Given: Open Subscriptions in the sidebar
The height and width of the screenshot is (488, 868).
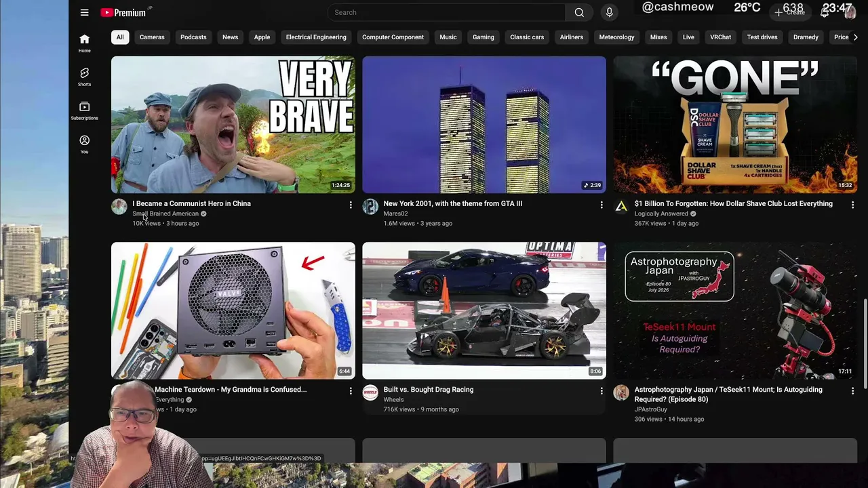Looking at the screenshot, I should (84, 111).
